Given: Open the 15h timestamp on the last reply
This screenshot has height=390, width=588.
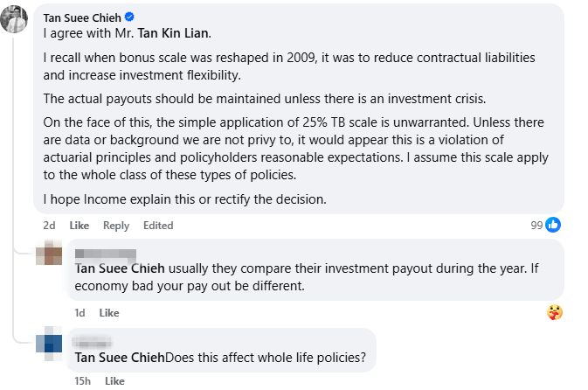Looking at the screenshot, I should 84,381.
